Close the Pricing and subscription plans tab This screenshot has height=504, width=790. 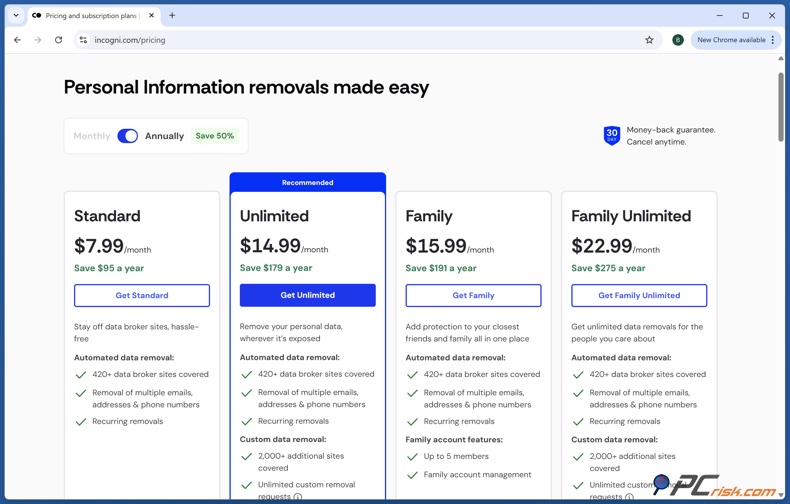coord(151,16)
